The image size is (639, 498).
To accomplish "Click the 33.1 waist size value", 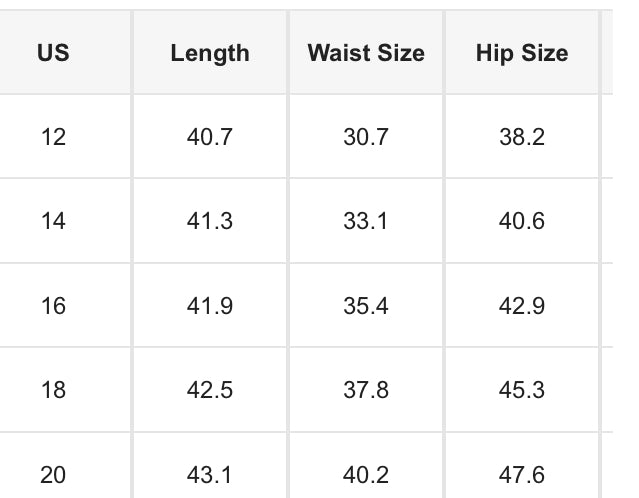I will [x=366, y=221].
